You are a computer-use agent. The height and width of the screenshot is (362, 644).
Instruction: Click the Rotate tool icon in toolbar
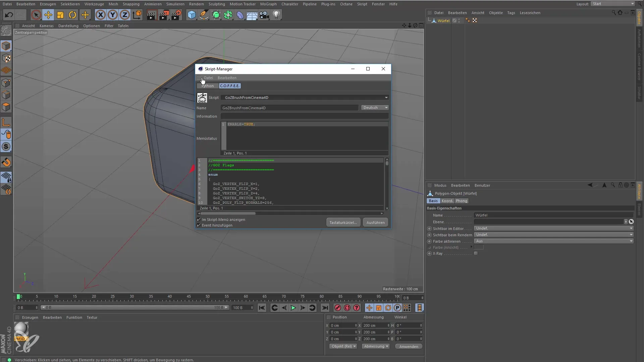pyautogui.click(x=72, y=15)
